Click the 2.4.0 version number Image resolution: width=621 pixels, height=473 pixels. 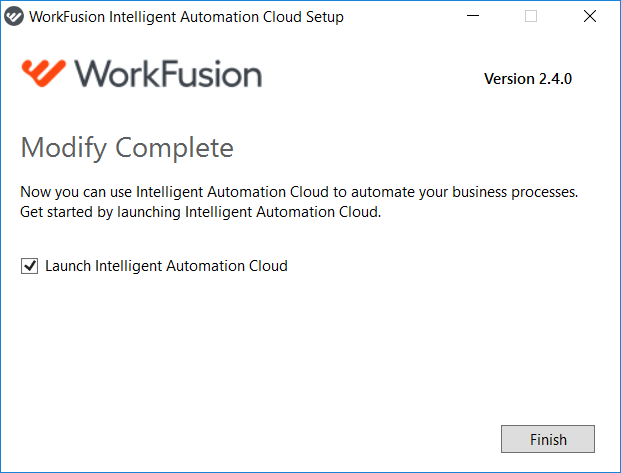pos(555,79)
